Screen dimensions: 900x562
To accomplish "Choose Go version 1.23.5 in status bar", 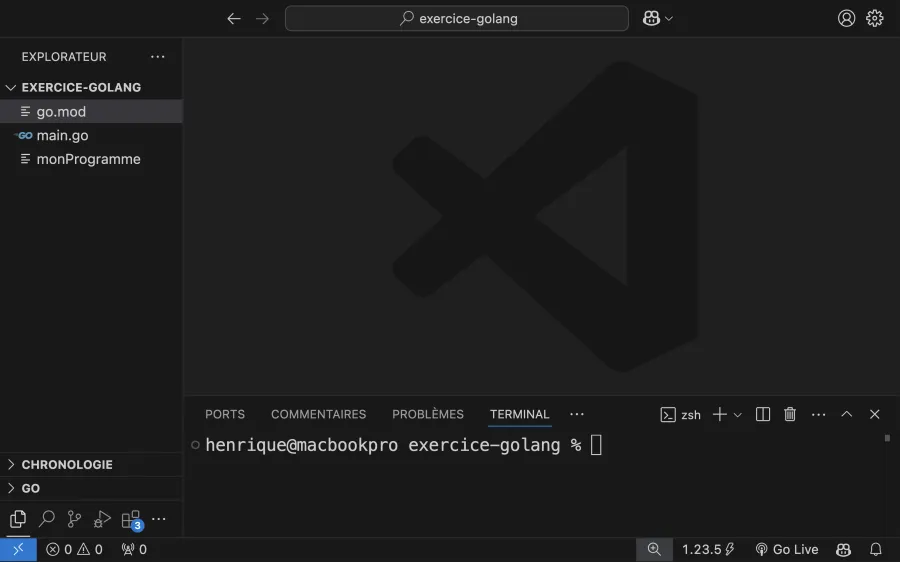I will (708, 549).
